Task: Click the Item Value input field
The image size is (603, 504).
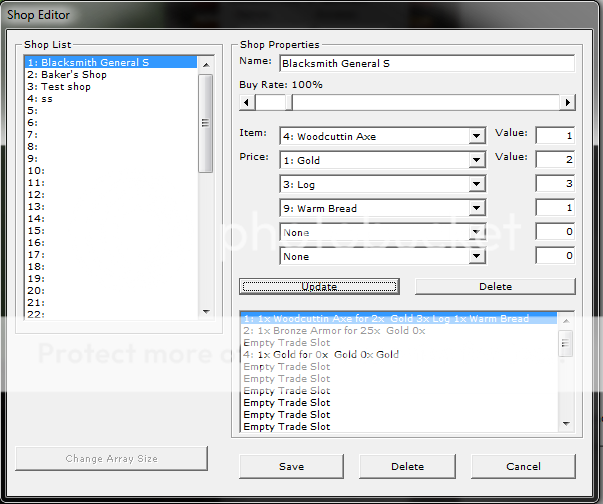Action: (555, 135)
